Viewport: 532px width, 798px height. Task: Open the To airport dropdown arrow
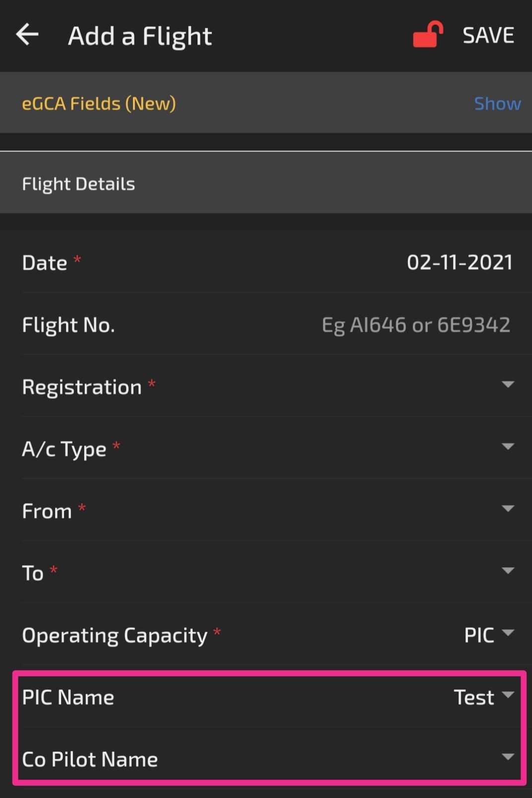point(508,571)
